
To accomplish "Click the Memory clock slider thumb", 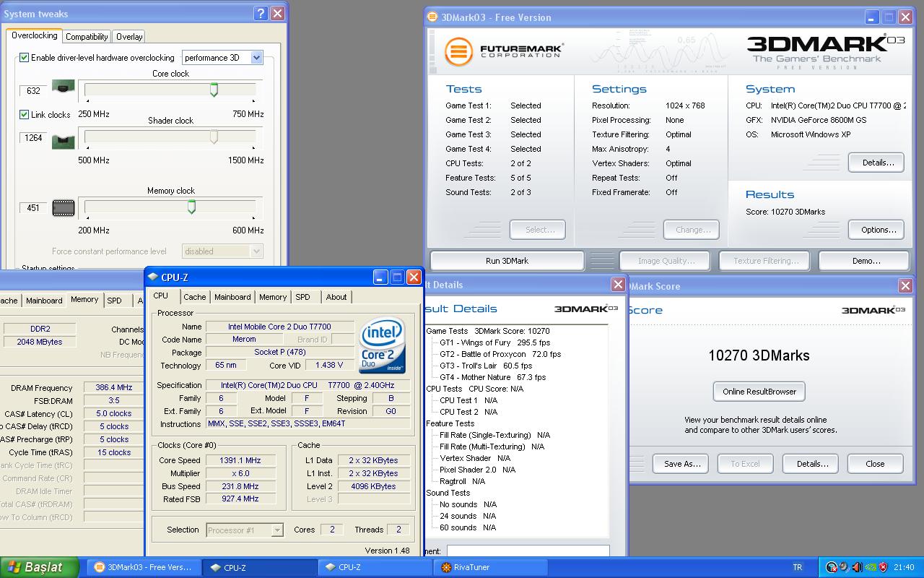I will click(191, 207).
